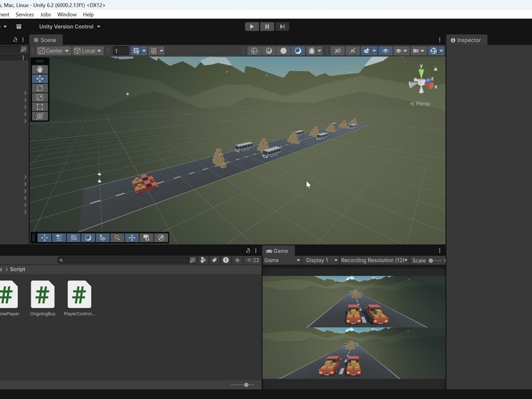This screenshot has width=532, height=399.
Task: Select the Move tool in Scene toolbar
Action: click(x=40, y=78)
